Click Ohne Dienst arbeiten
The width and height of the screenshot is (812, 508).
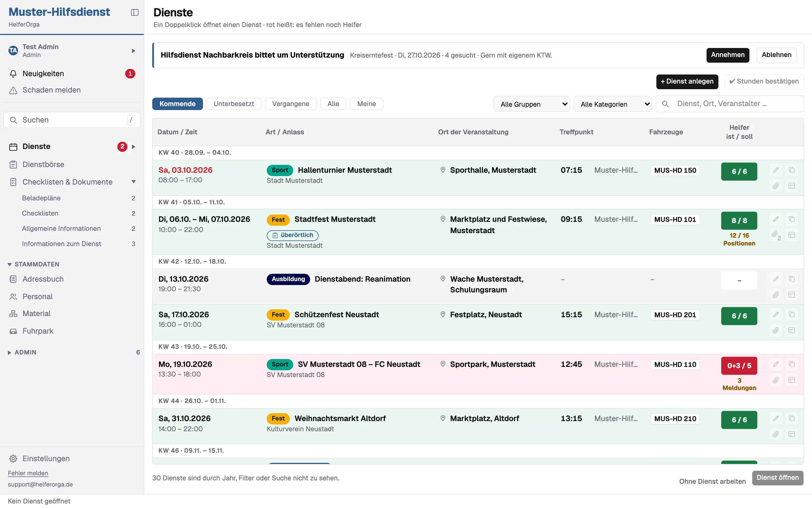pos(712,481)
